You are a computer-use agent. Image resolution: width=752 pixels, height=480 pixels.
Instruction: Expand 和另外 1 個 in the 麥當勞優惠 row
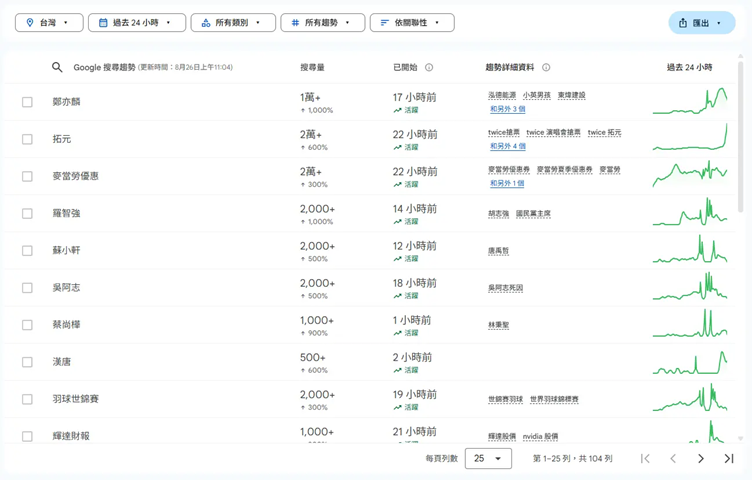pos(507,184)
